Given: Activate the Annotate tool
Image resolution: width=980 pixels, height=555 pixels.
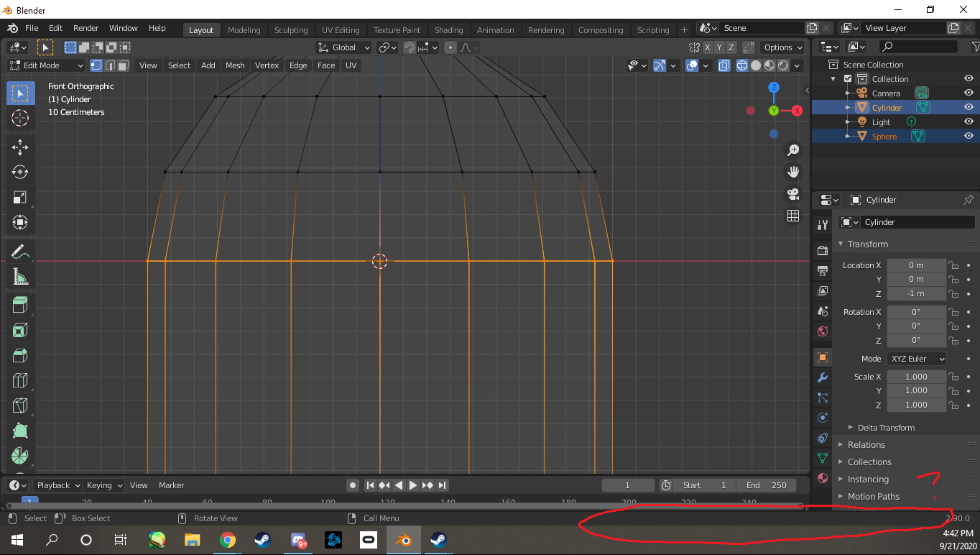Looking at the screenshot, I should click(20, 251).
